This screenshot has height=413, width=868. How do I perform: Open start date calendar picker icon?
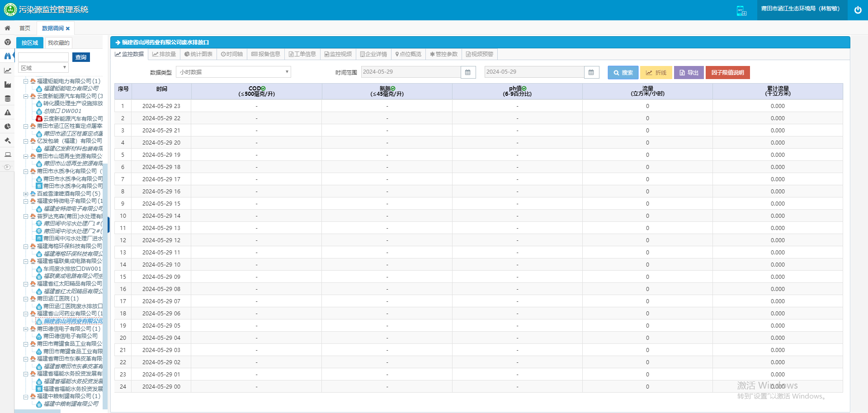click(x=468, y=72)
